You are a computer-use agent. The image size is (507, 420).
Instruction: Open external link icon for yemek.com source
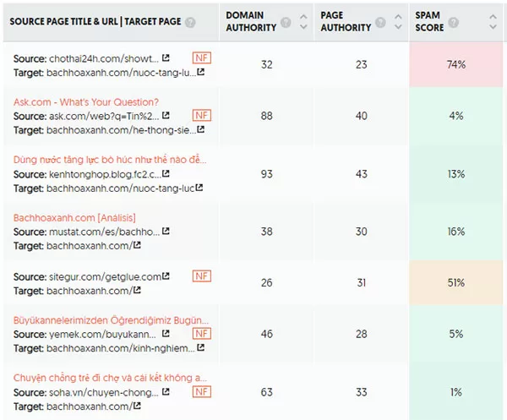coord(166,333)
